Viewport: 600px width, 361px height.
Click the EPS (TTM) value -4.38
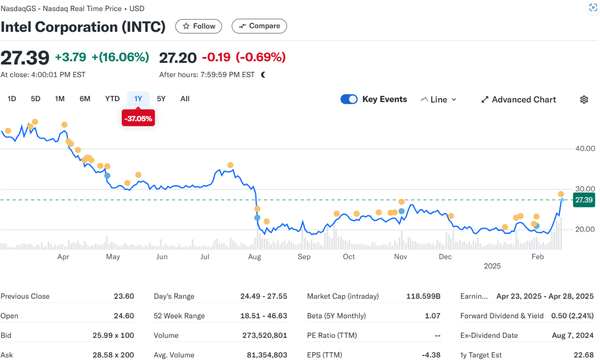click(x=431, y=355)
